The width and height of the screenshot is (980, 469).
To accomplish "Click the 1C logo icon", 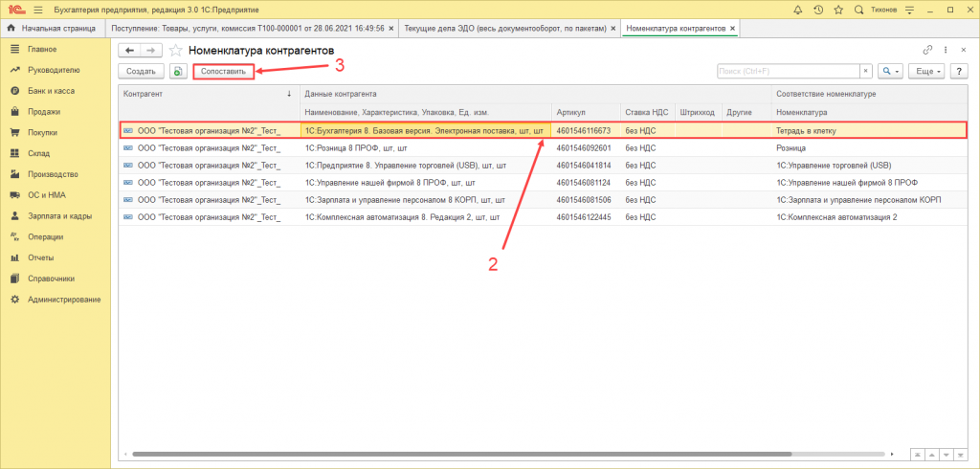I will (x=15, y=10).
